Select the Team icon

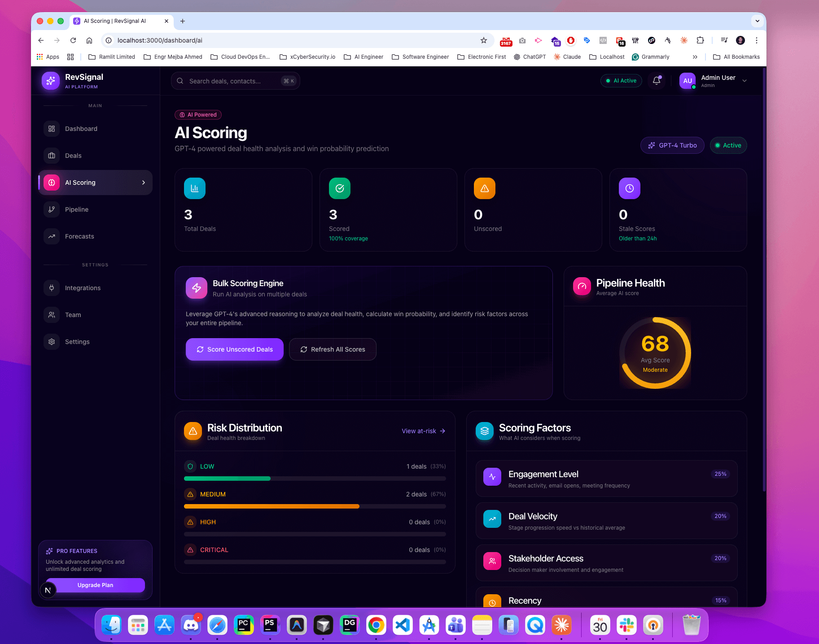click(52, 315)
